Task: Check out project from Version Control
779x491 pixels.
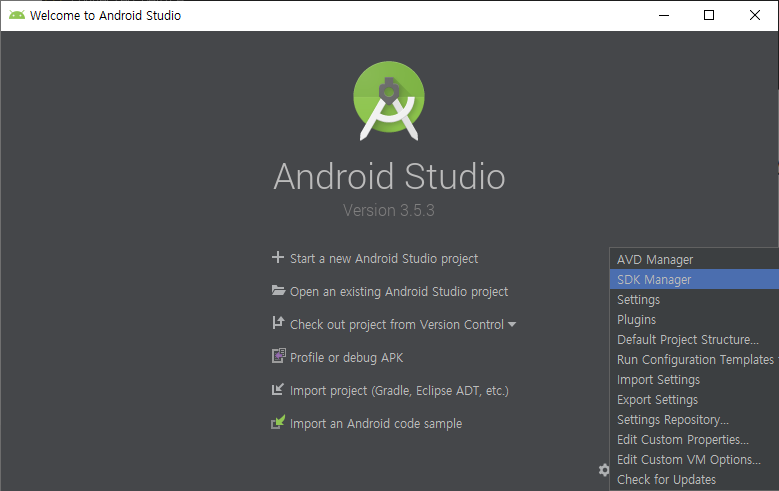Action: pyautogui.click(x=396, y=325)
